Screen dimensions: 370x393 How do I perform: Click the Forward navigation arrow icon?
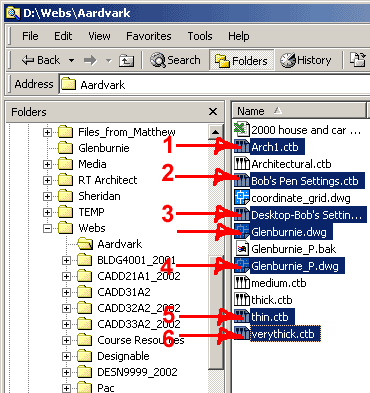pos(90,60)
